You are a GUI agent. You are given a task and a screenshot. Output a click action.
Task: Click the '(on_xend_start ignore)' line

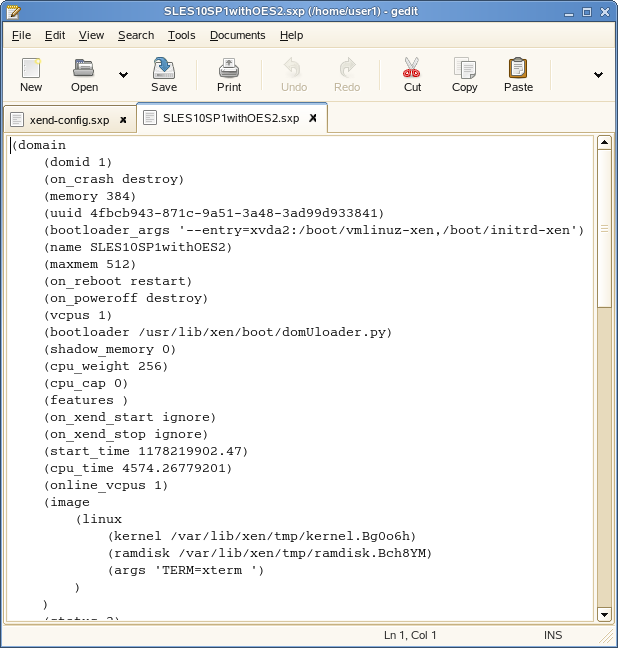(130, 417)
